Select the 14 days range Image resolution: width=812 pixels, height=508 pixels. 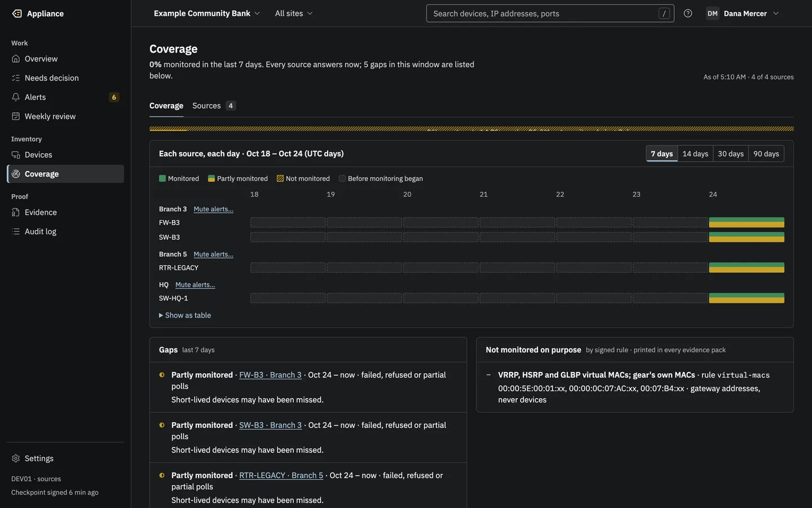pyautogui.click(x=695, y=154)
